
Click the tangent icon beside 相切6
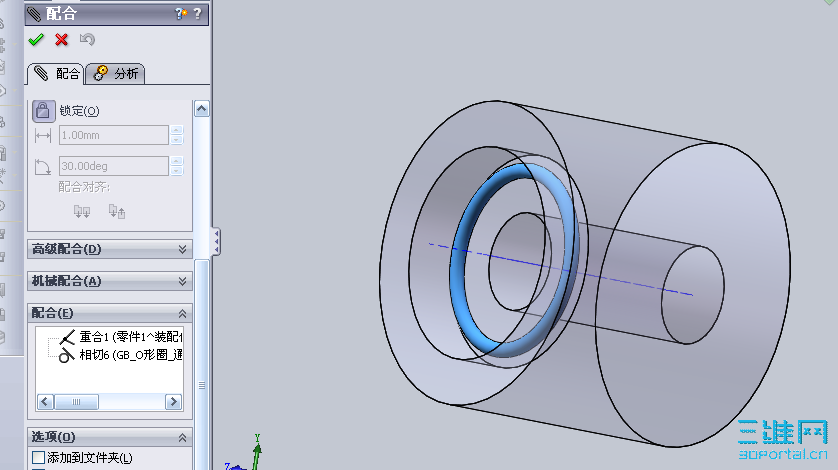(x=66, y=355)
